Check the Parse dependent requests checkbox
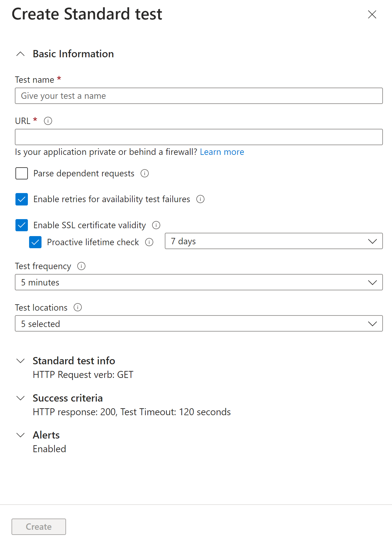 [x=22, y=173]
